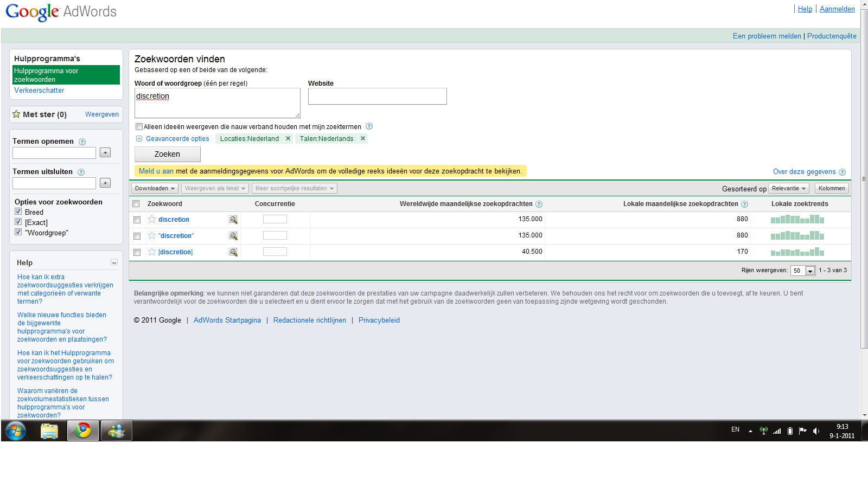Open Rijen weergeven 50 dropdown

803,271
